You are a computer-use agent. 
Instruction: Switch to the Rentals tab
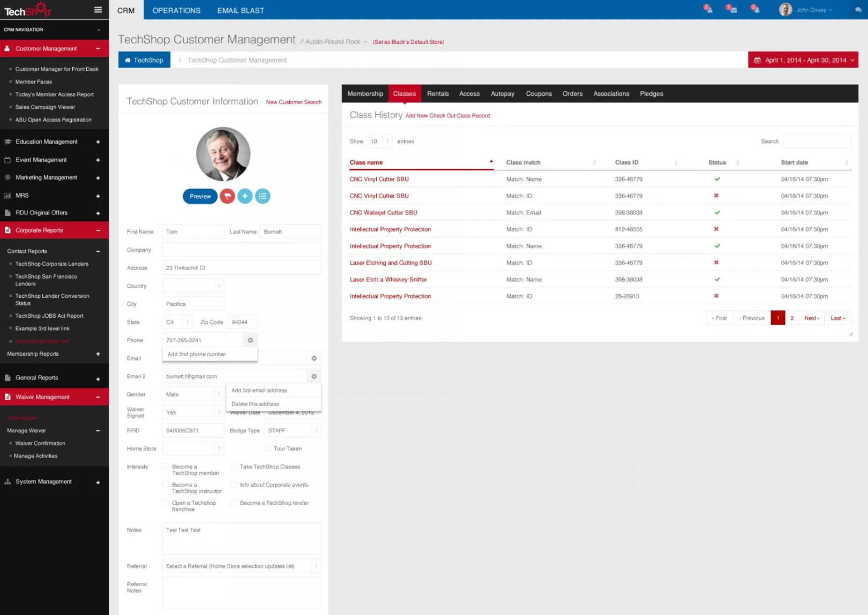click(438, 94)
